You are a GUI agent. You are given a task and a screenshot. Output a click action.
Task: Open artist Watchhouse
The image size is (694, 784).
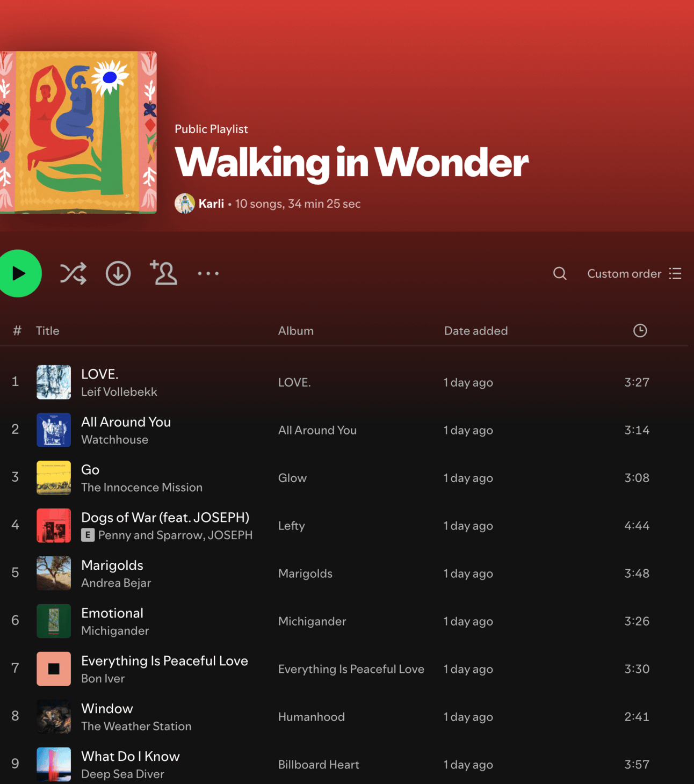tap(115, 440)
